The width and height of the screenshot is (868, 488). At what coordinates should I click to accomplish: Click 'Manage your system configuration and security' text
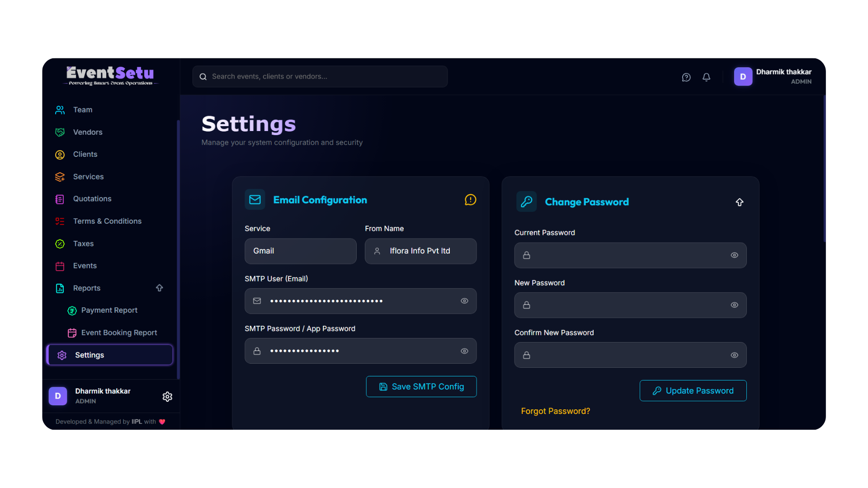pyautogui.click(x=282, y=142)
